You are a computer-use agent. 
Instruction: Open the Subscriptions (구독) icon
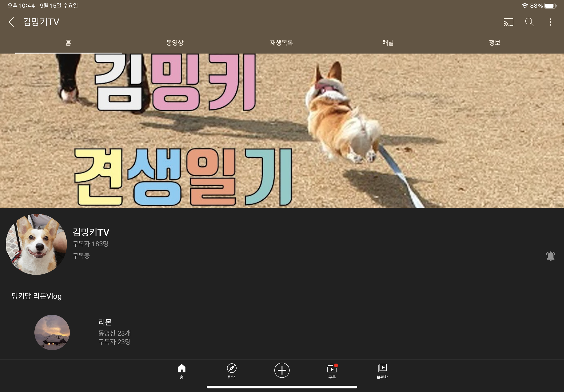point(332,371)
